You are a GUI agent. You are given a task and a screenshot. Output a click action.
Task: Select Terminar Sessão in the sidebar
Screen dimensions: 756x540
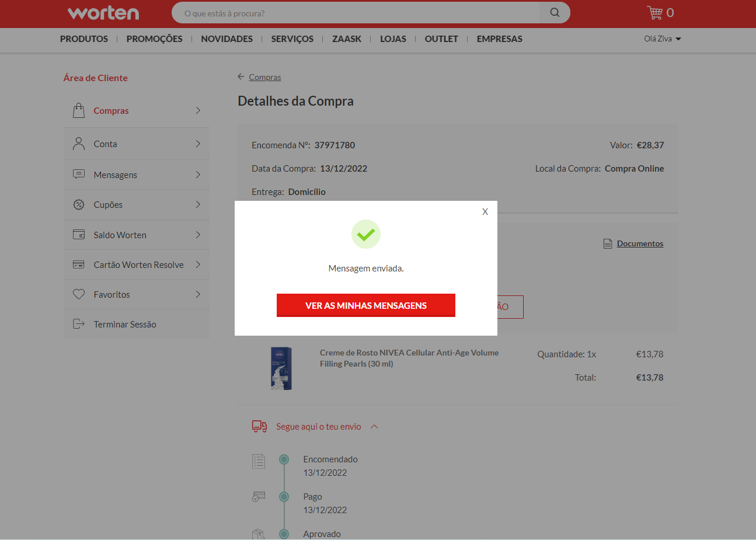pos(137,324)
